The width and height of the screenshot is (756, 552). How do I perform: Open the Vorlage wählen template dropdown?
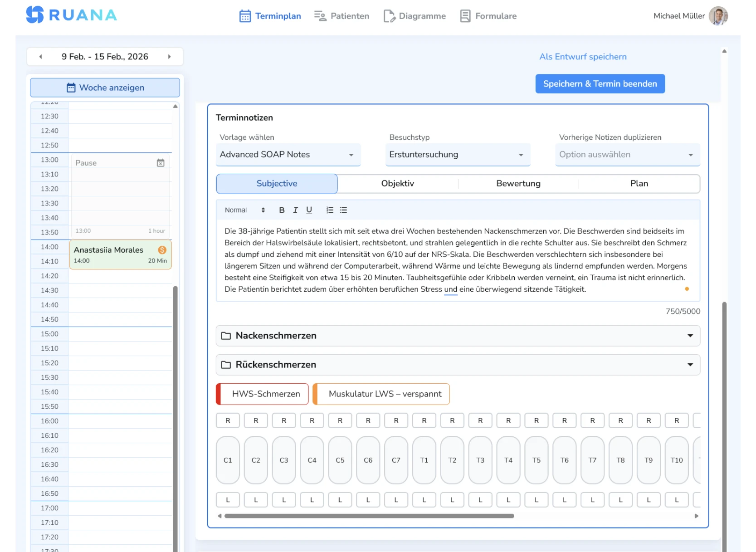pyautogui.click(x=288, y=155)
